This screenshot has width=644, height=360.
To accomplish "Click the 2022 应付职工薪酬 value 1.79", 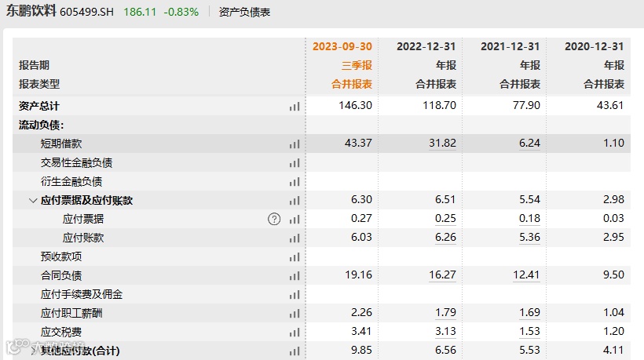I will [x=445, y=312].
